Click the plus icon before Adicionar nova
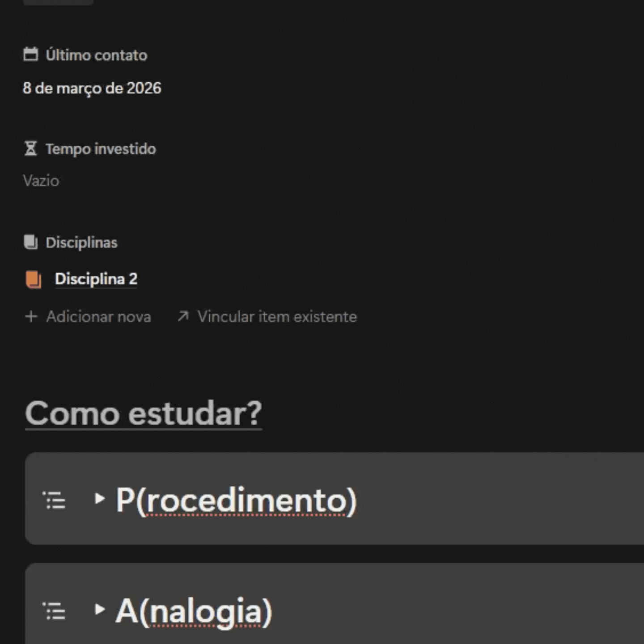Viewport: 644px width, 644px height. pyautogui.click(x=31, y=317)
